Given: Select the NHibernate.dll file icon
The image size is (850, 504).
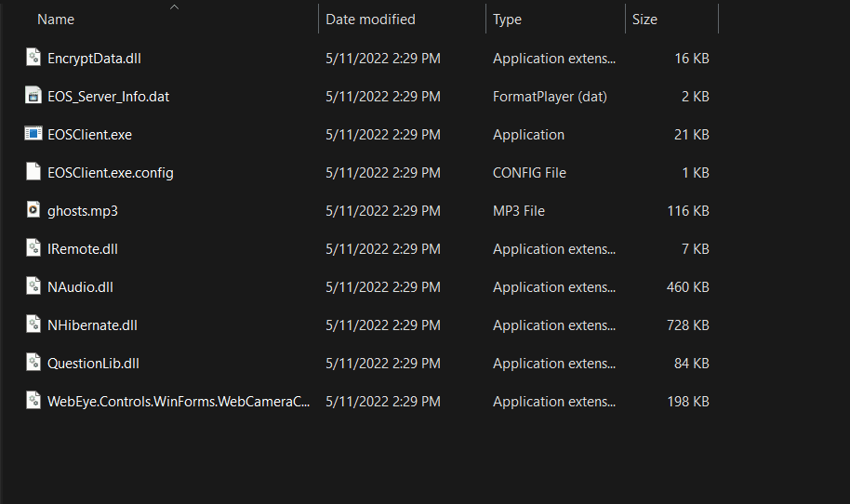Looking at the screenshot, I should [x=33, y=325].
